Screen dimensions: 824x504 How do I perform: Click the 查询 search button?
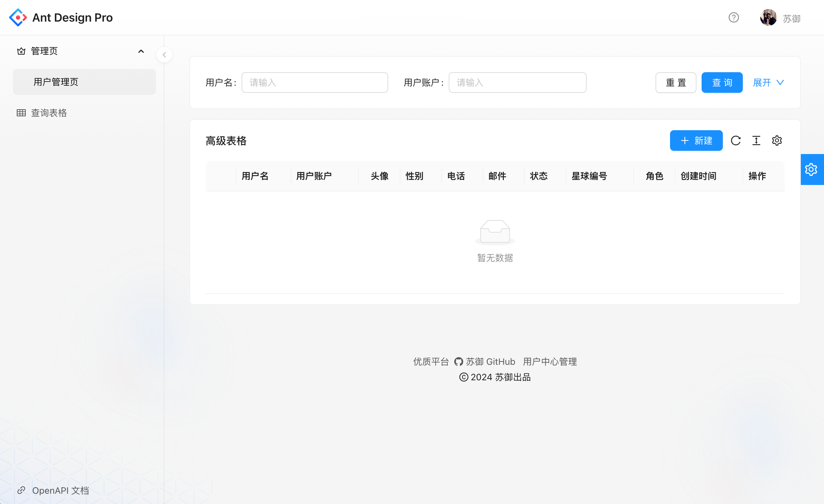pyautogui.click(x=722, y=82)
